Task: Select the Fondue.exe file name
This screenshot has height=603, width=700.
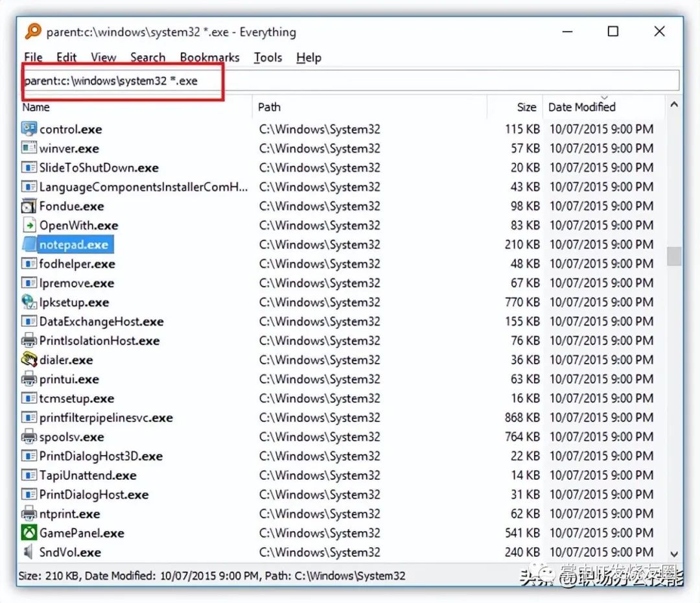Action: (x=71, y=206)
